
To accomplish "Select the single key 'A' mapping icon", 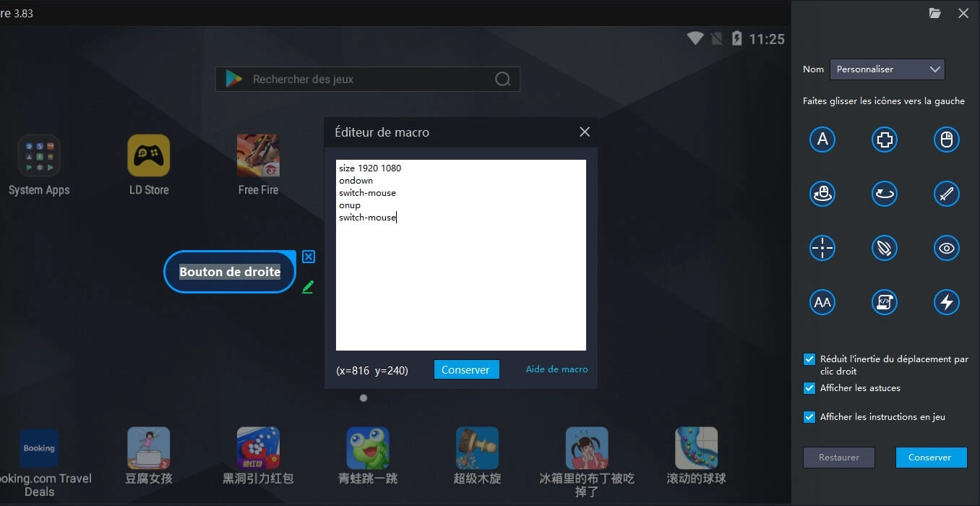I will 822,139.
